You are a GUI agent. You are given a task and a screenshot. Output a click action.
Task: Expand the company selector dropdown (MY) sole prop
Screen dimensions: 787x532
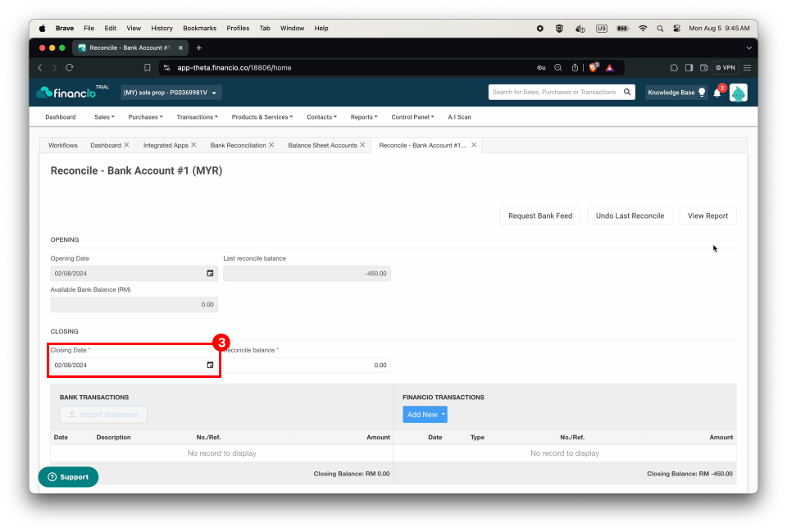tap(171, 93)
